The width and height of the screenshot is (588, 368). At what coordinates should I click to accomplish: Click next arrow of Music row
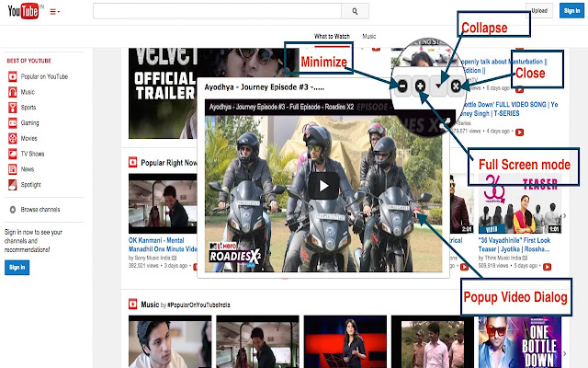[565, 353]
